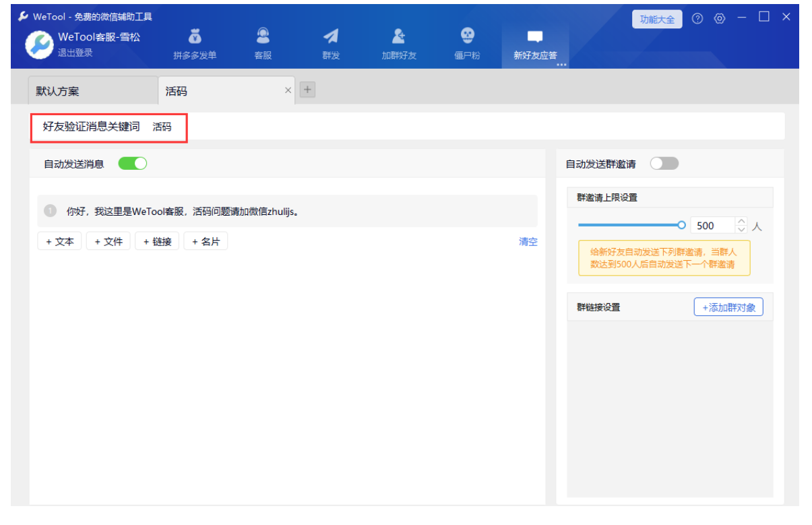Image resolution: width=812 pixels, height=525 pixels.
Task: Click the numbered 1 message badge
Action: pos(51,211)
